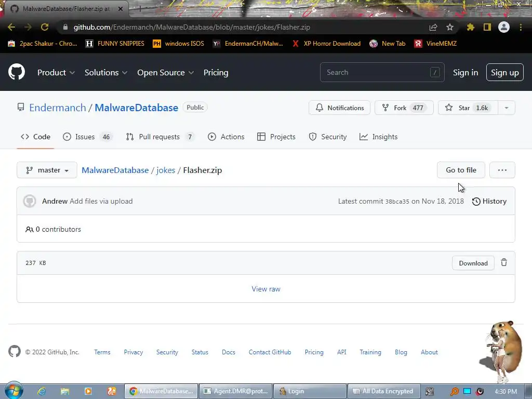This screenshot has width=532, height=399.
Task: Open the FUNNY SNIPPIES bookmark
Action: (115, 44)
